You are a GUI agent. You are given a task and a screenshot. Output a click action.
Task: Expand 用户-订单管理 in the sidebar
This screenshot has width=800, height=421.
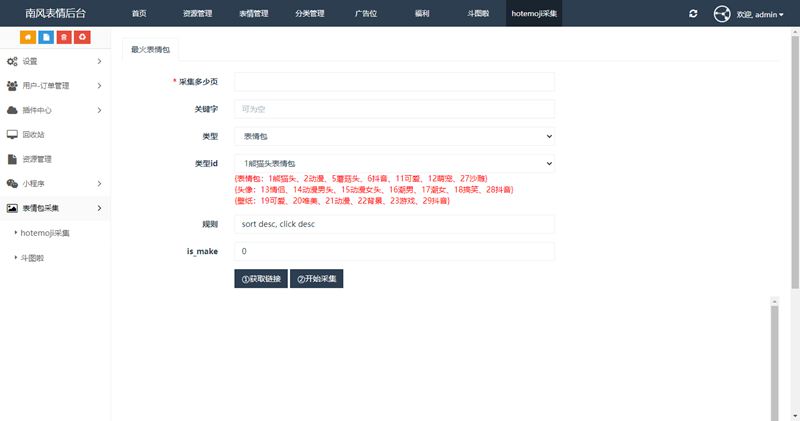pyautogui.click(x=54, y=86)
